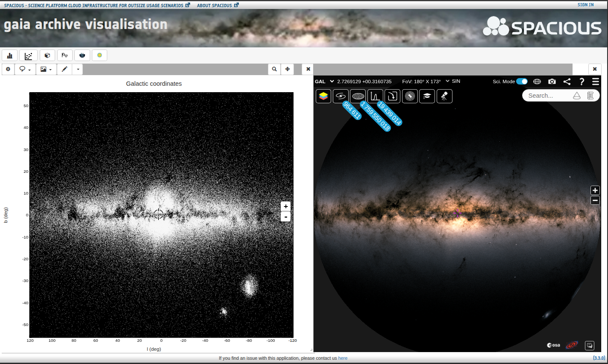
Task: Toggle Sci. Mode switch off
Action: pos(522,82)
